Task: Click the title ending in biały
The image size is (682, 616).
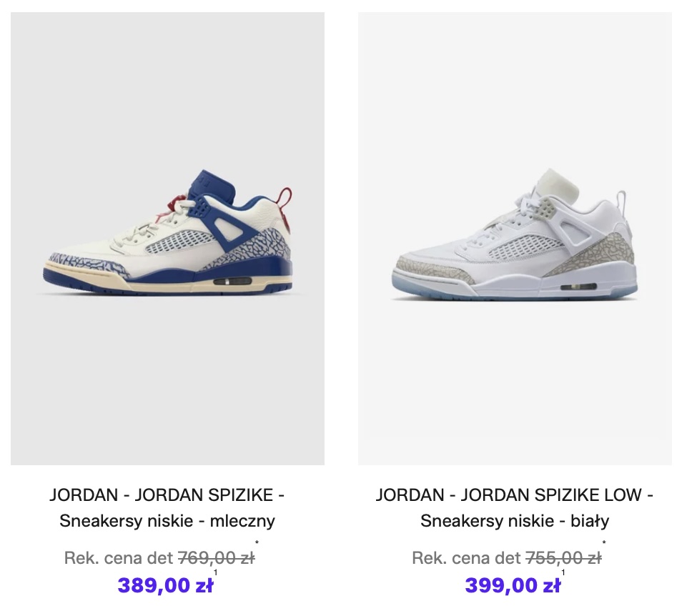Action: pyautogui.click(x=515, y=508)
